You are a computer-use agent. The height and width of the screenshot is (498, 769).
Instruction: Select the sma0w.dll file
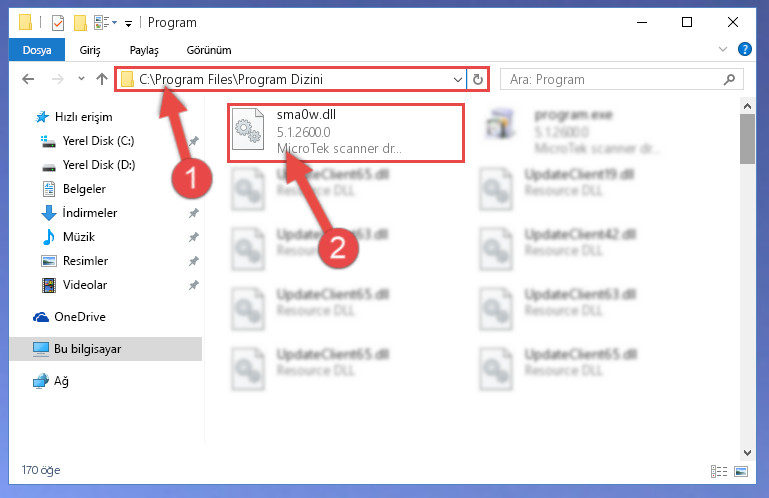click(x=345, y=132)
